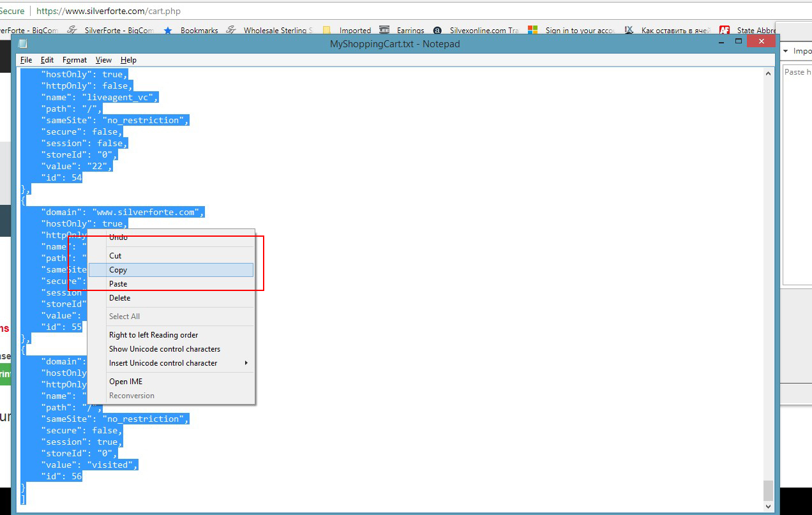Toggle Show Unicode control characters

(x=171, y=349)
